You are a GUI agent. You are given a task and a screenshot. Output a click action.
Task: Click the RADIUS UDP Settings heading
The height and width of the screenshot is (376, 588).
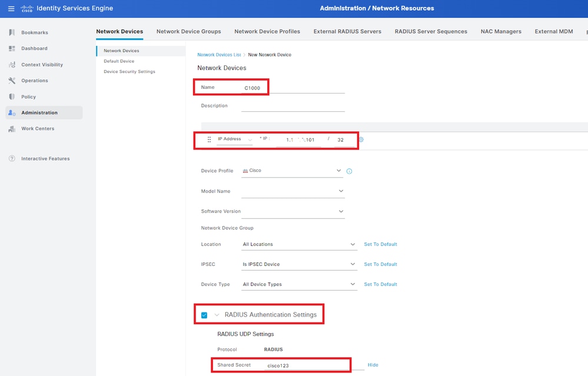pyautogui.click(x=245, y=334)
